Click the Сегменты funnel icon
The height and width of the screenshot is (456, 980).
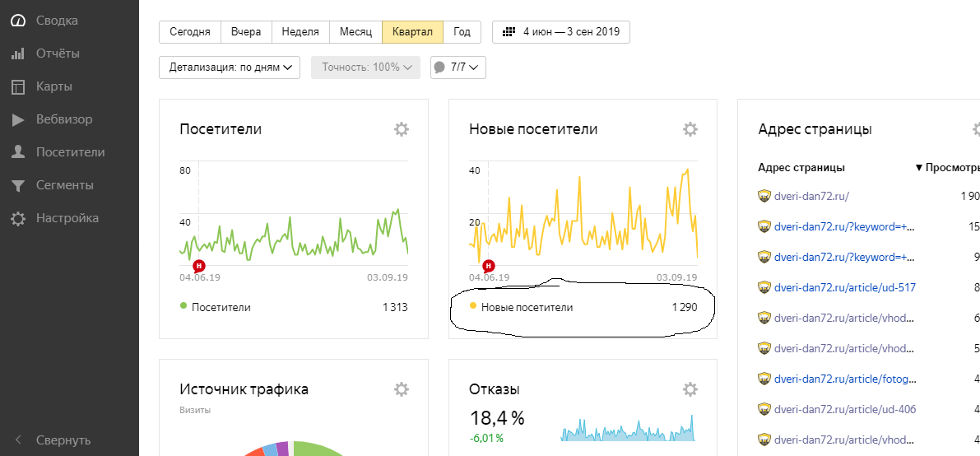[x=18, y=185]
